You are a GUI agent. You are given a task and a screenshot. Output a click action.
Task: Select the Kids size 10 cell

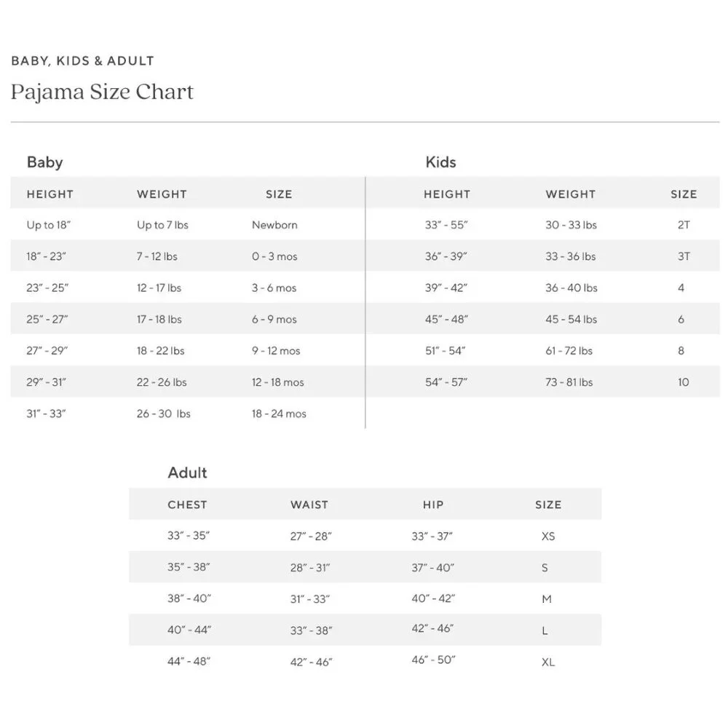(683, 382)
